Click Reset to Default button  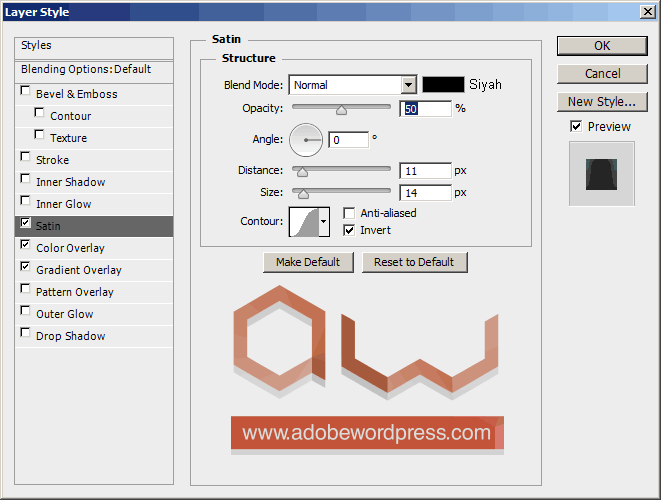pyautogui.click(x=414, y=262)
